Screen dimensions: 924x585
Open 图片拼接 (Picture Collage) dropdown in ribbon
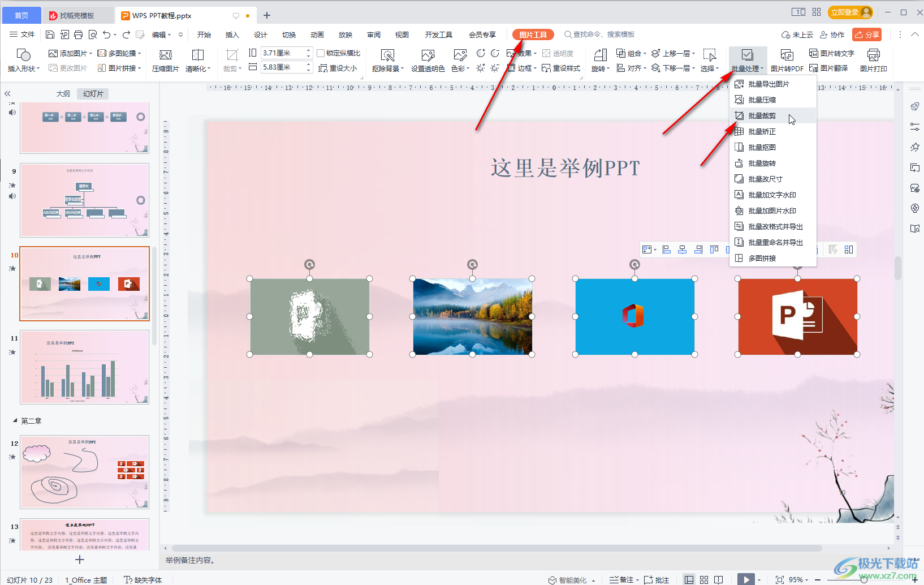point(119,68)
